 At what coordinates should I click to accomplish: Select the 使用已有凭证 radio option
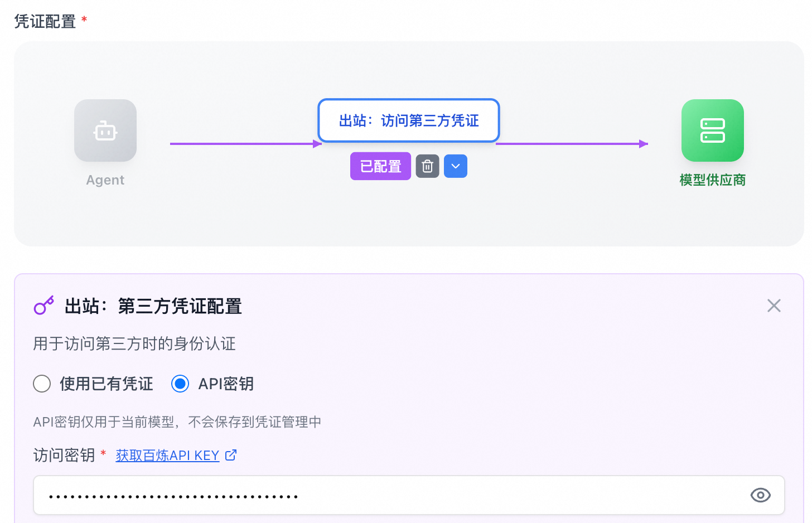(42, 384)
